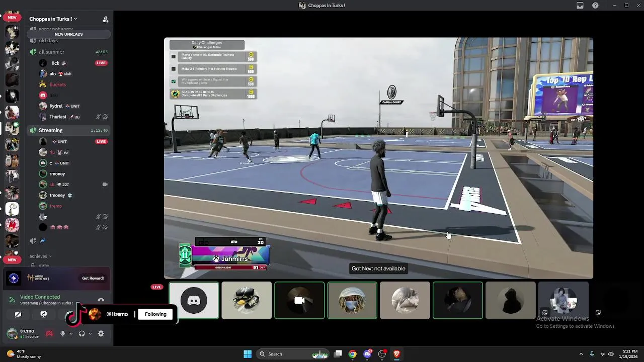
Task: Click the bottom NEW mentions pill
Action: [12, 260]
